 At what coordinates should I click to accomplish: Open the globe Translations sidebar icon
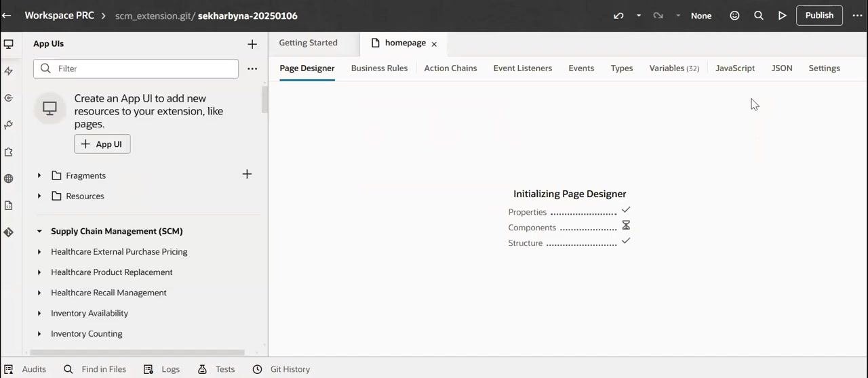[x=9, y=179]
